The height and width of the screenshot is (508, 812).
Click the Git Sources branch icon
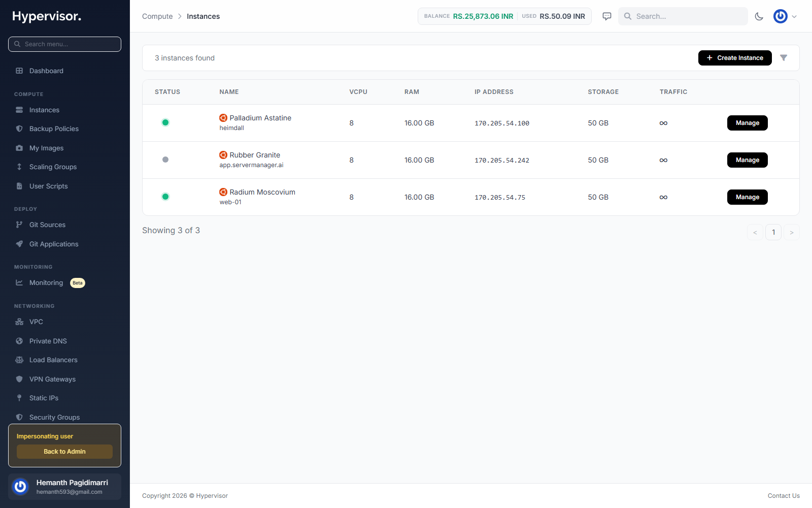[x=19, y=225]
